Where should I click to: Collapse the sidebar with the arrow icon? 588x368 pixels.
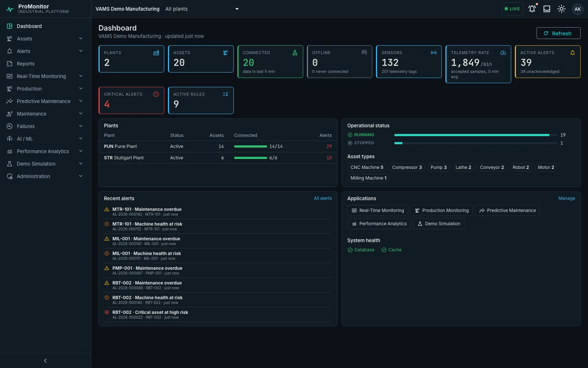click(45, 361)
